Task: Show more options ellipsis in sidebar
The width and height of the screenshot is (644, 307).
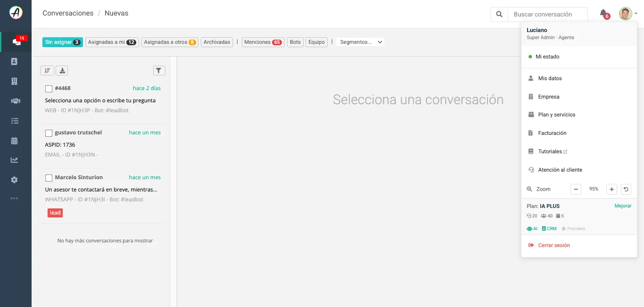Action: tap(14, 199)
